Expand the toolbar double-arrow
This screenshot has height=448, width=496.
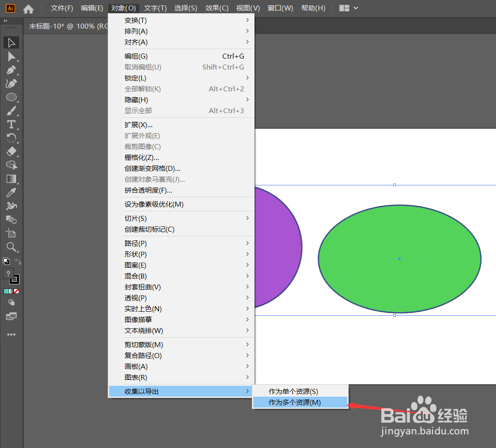[5, 21]
